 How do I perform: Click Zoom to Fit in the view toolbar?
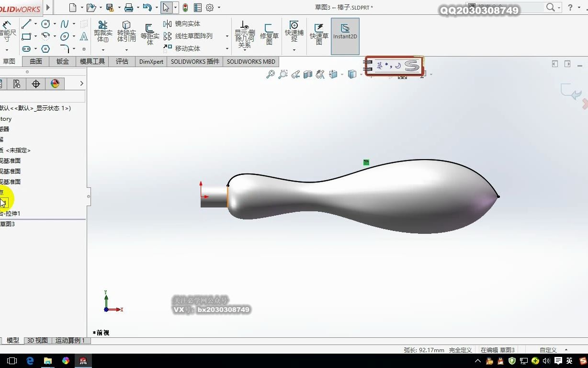tap(271, 74)
